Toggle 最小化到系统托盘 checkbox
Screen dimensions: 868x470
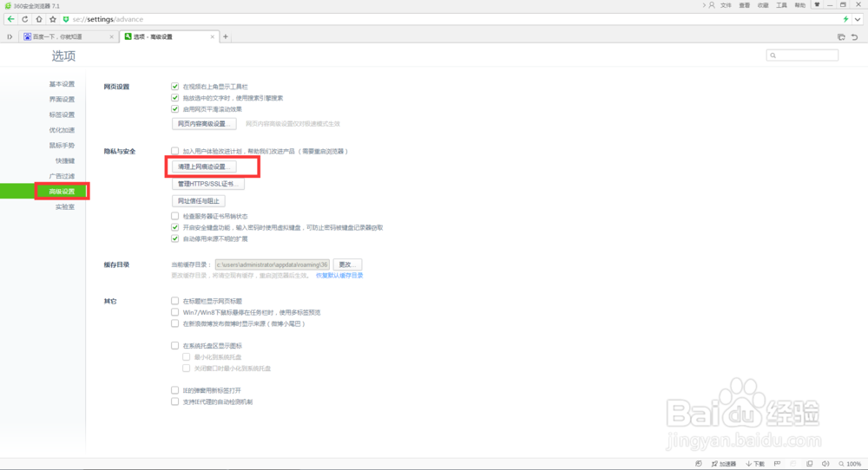click(x=187, y=356)
